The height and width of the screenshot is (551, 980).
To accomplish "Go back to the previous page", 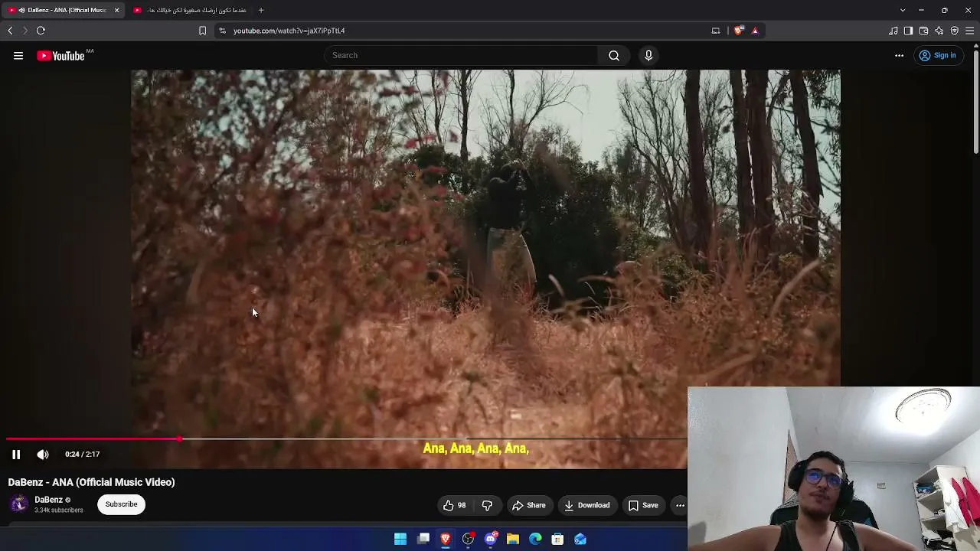I will [x=10, y=31].
